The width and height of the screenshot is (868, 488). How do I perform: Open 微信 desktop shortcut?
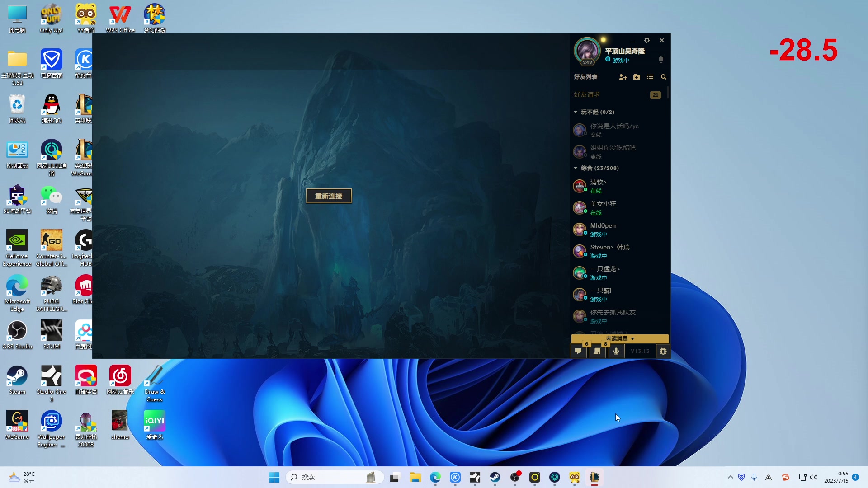click(x=52, y=199)
